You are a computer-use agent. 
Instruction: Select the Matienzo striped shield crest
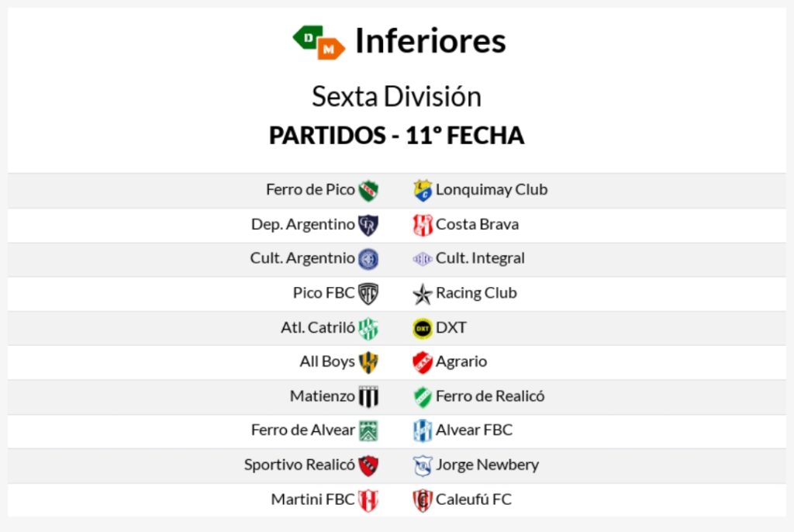368,396
